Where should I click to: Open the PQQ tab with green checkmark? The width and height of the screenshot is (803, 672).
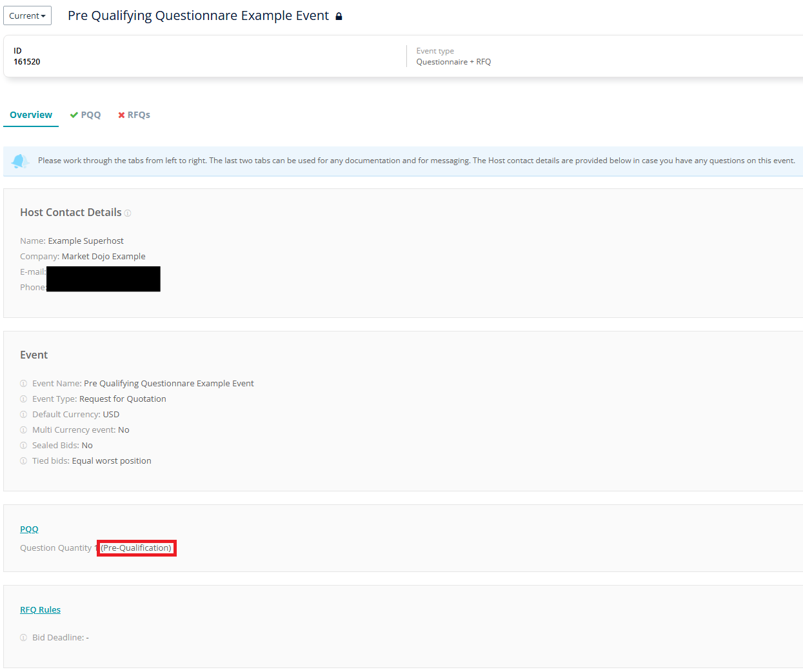[86, 115]
